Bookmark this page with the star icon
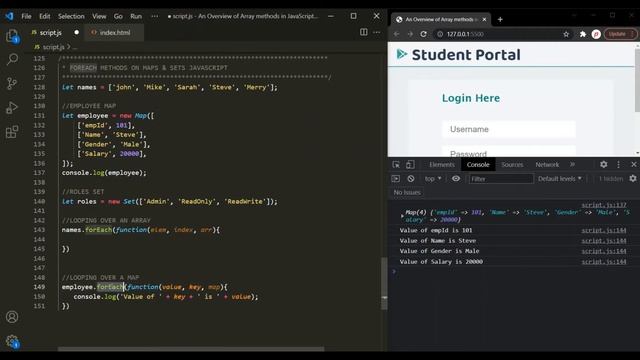The height and width of the screenshot is (360, 640). tap(566, 34)
